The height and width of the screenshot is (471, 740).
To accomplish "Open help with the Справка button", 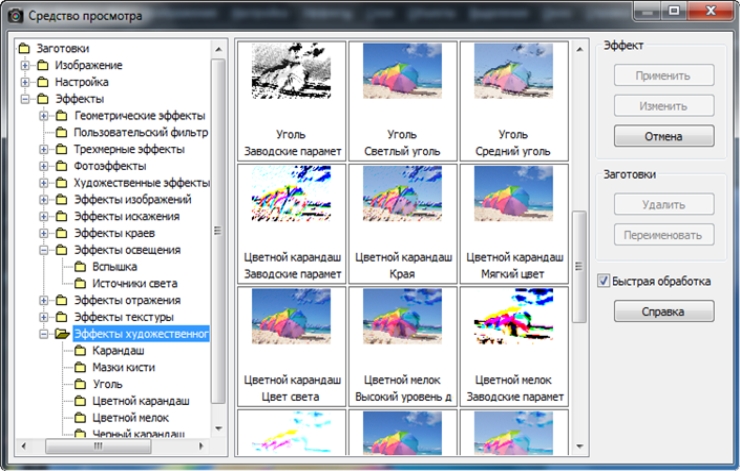I will [663, 312].
